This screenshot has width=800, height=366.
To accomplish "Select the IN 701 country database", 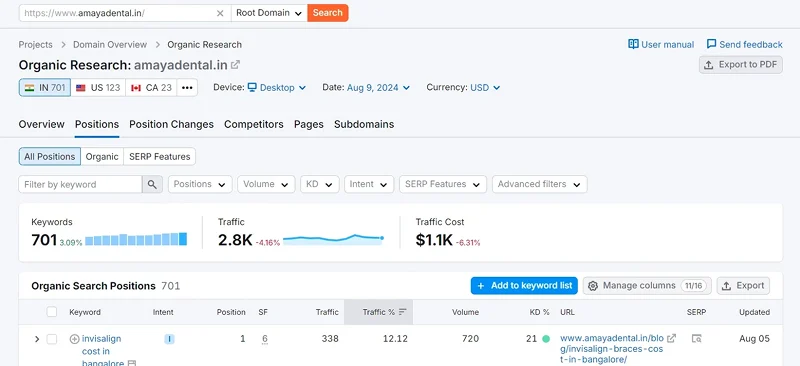I will click(45, 87).
